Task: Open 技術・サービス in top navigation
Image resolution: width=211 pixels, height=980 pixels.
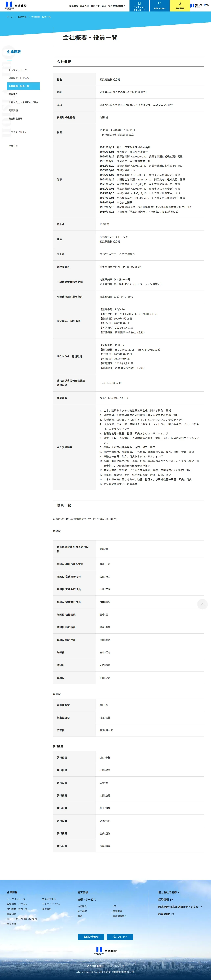Action: [98, 6]
